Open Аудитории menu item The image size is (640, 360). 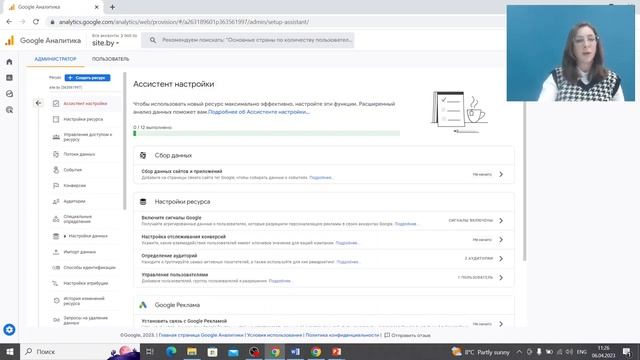(x=74, y=201)
